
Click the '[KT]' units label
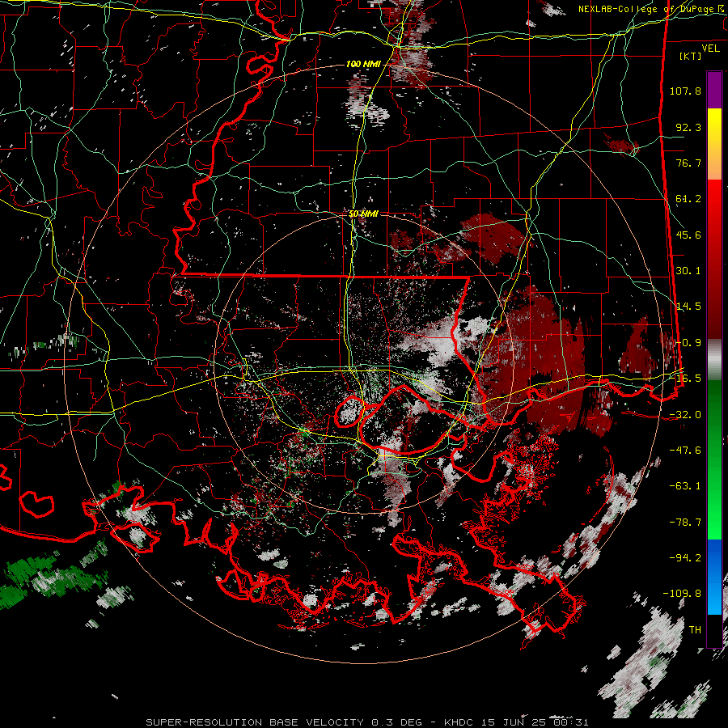click(x=691, y=56)
